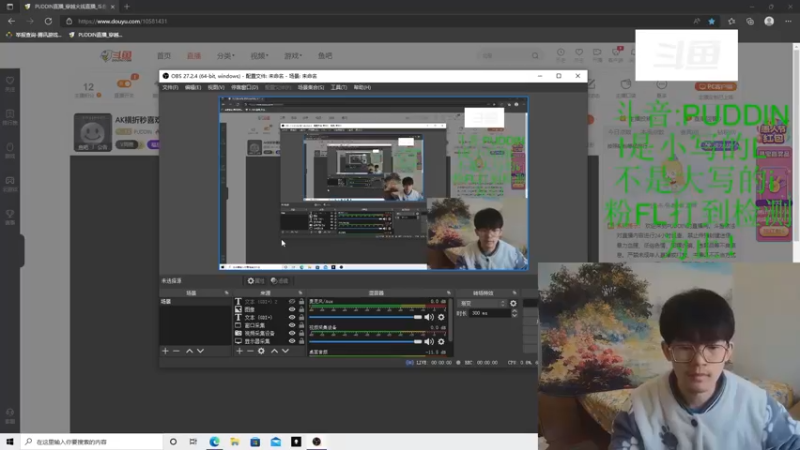Move scene up in Scenes list

click(189, 351)
